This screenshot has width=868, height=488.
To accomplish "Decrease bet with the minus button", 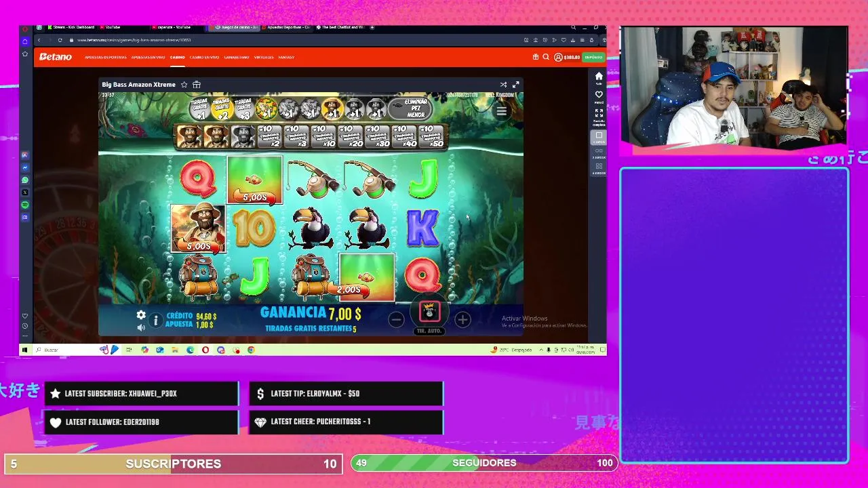I will [x=397, y=319].
